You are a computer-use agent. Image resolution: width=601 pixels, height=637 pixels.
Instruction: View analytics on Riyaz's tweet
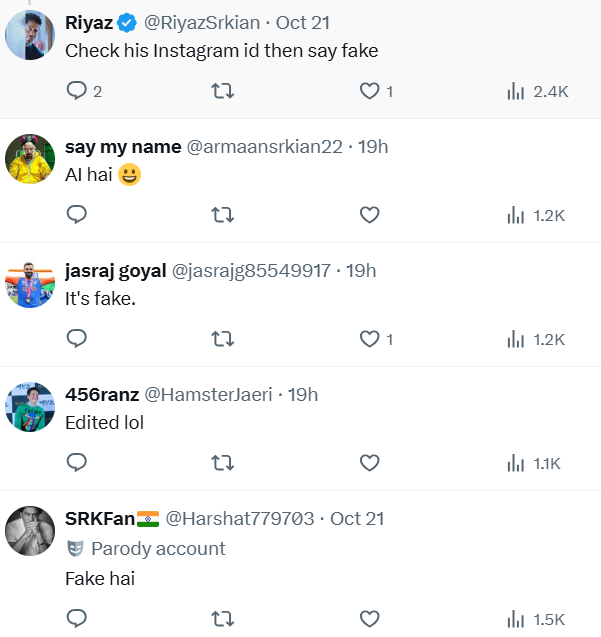[538, 91]
